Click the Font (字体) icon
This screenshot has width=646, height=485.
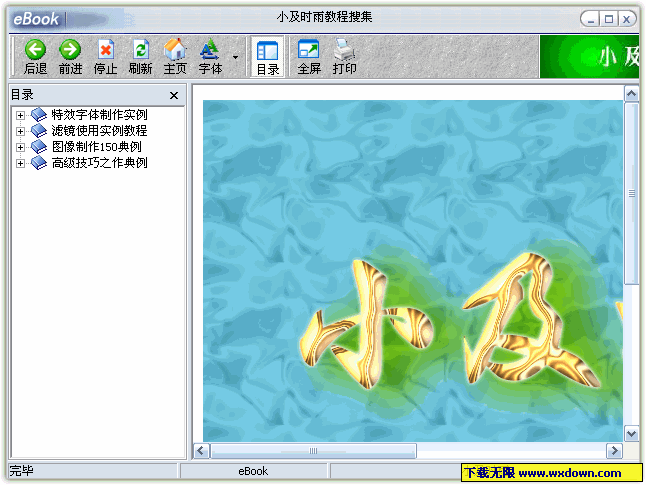tap(210, 49)
